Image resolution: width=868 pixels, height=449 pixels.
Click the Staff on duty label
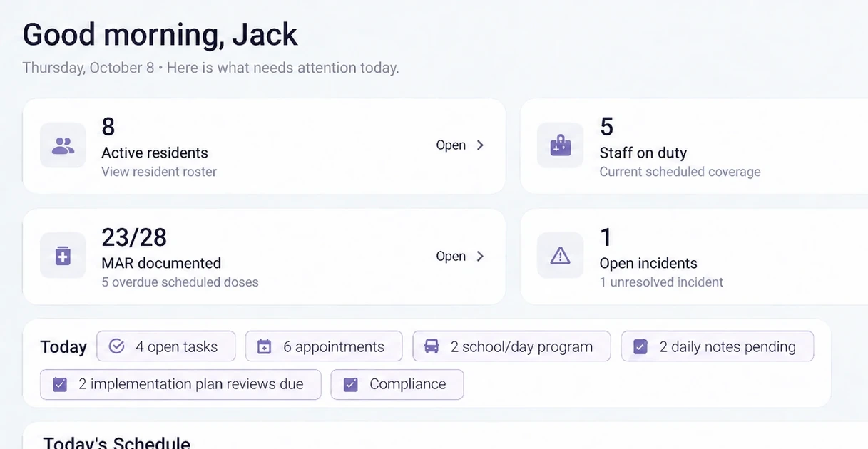pyautogui.click(x=643, y=153)
